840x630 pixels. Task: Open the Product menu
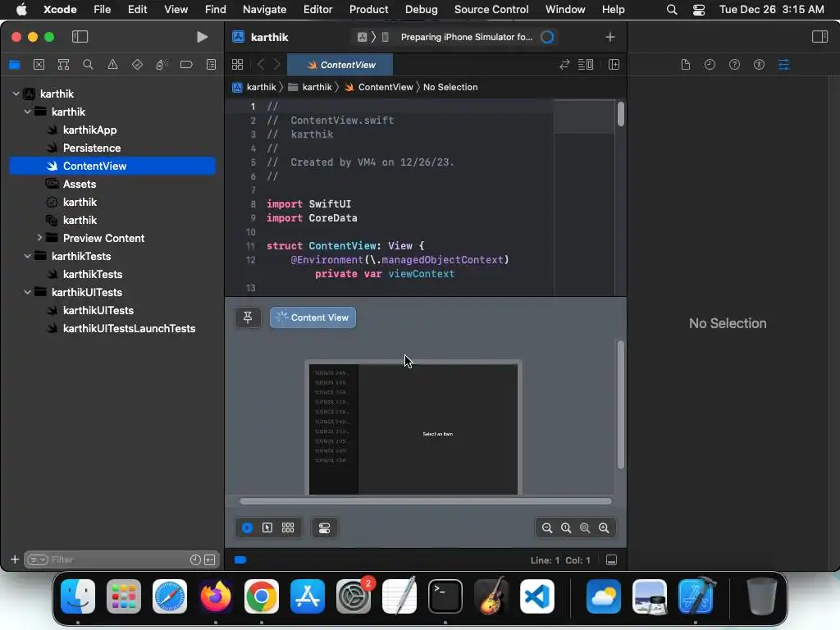click(368, 9)
